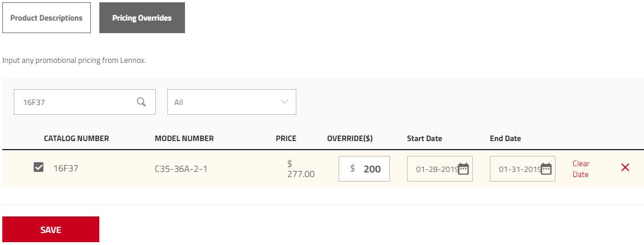Click the red SAVE button
The height and width of the screenshot is (245, 644).
[51, 230]
